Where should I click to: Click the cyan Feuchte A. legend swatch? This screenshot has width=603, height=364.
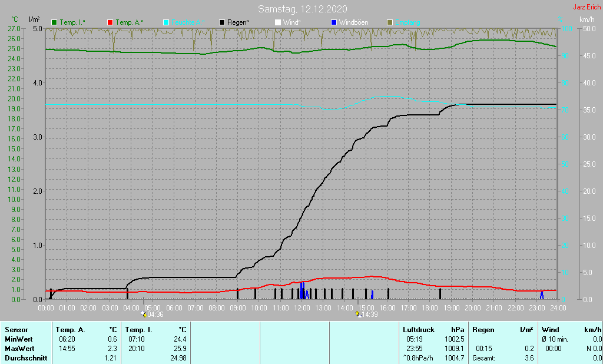(x=166, y=23)
